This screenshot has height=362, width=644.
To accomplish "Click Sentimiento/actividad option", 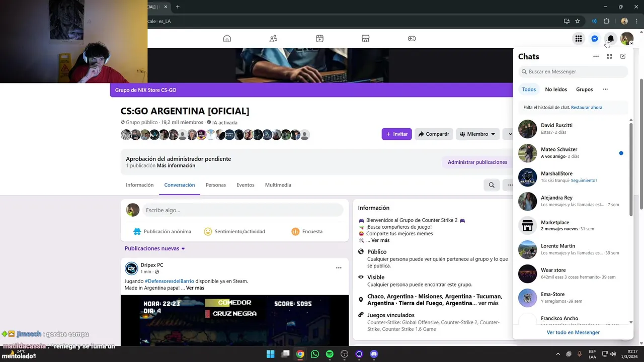I will click(234, 232).
